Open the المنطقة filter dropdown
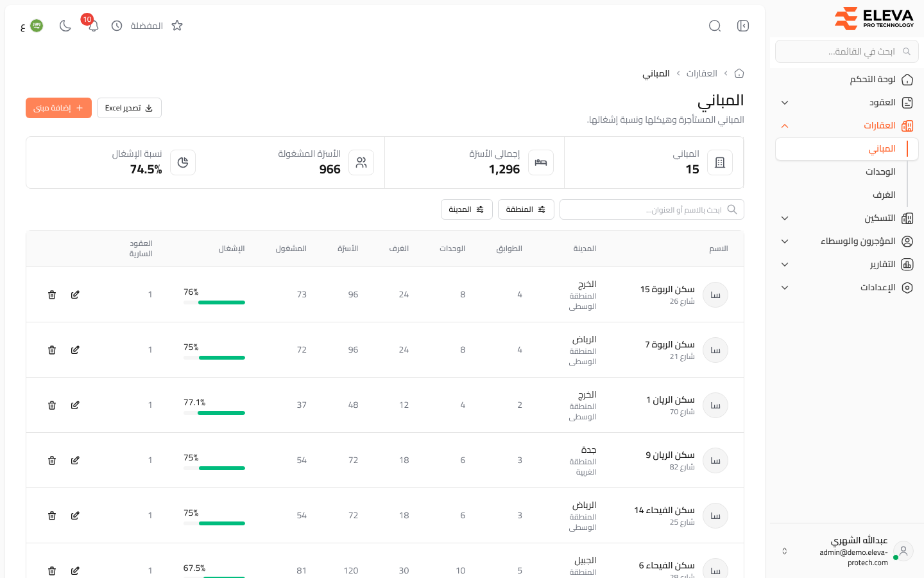 click(x=526, y=209)
